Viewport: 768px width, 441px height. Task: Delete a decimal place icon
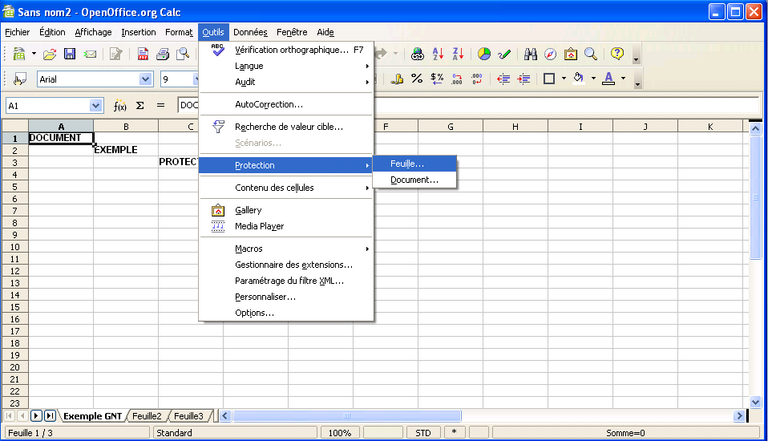[x=477, y=79]
